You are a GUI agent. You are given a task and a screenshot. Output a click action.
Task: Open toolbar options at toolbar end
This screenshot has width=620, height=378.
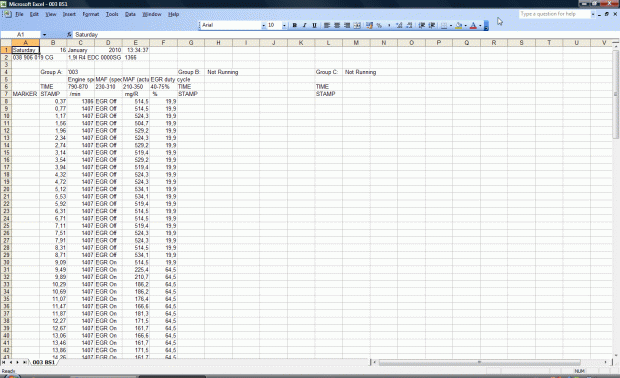click(x=486, y=25)
